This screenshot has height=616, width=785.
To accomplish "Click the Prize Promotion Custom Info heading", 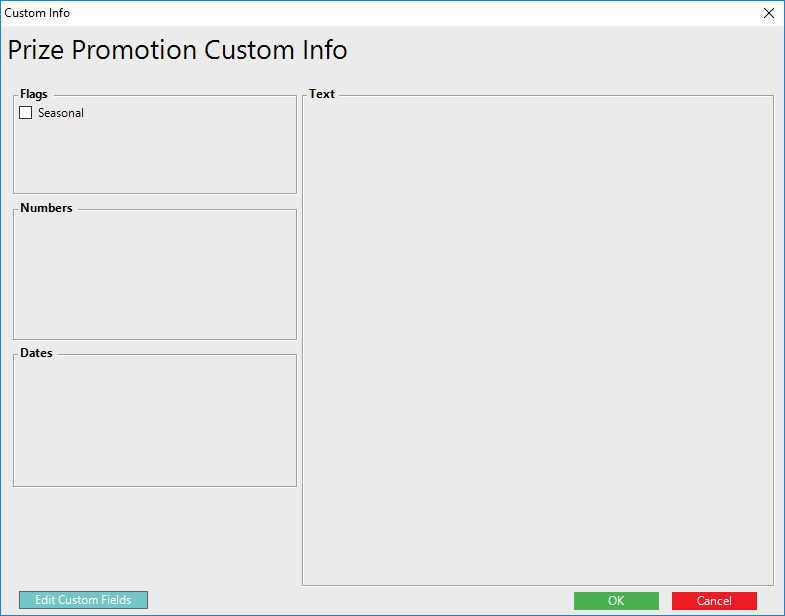I will point(178,50).
